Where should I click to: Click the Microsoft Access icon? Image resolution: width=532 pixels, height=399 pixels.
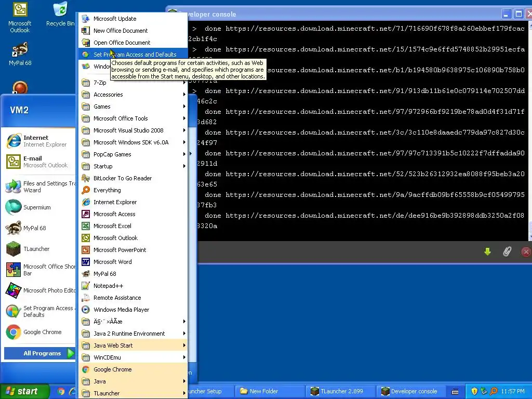[86, 214]
